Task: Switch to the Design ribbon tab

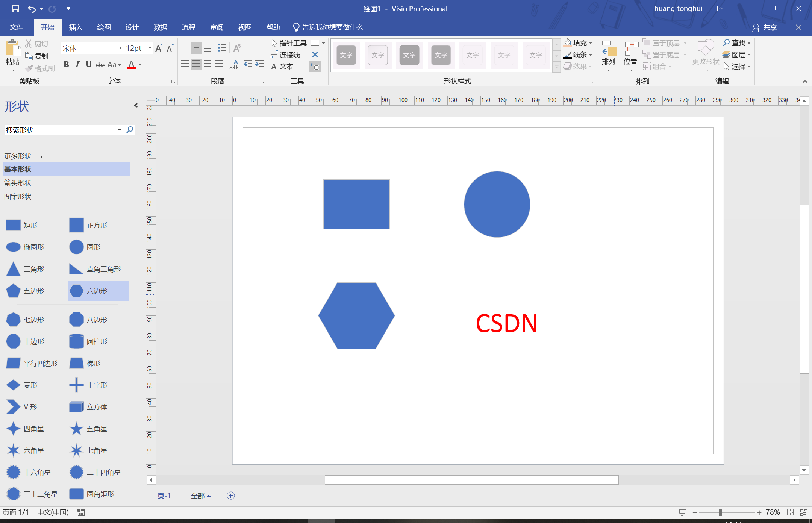Action: (132, 27)
